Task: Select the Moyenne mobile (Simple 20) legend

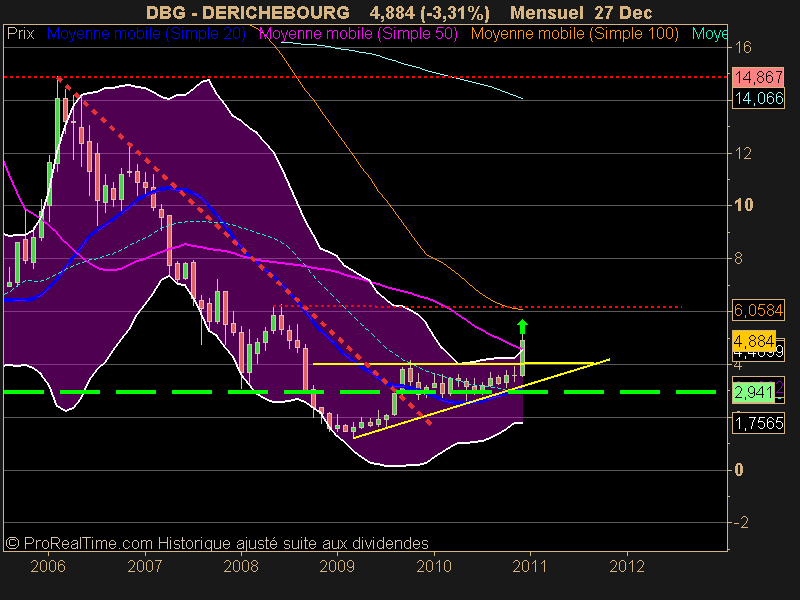Action: (x=146, y=34)
